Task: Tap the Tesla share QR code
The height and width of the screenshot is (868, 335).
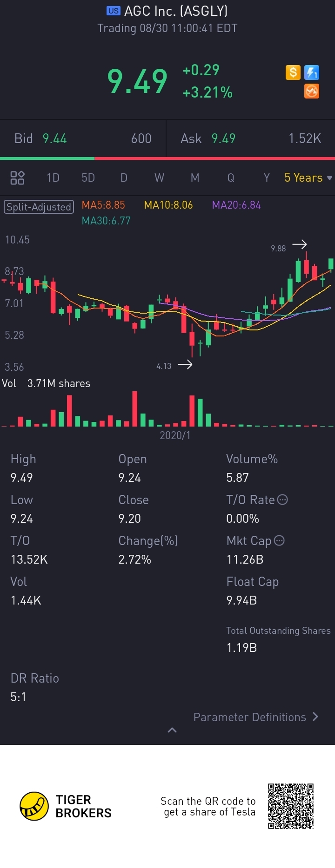Action: coord(291,806)
